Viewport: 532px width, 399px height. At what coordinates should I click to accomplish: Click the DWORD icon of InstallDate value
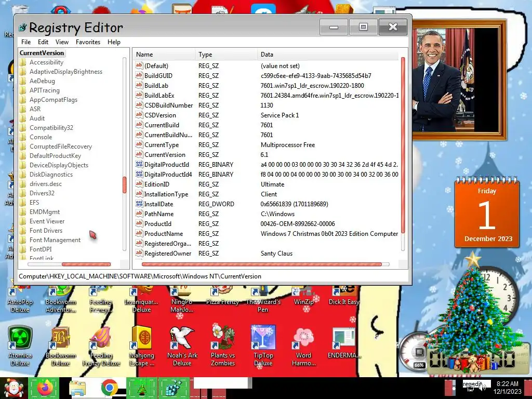(x=139, y=204)
